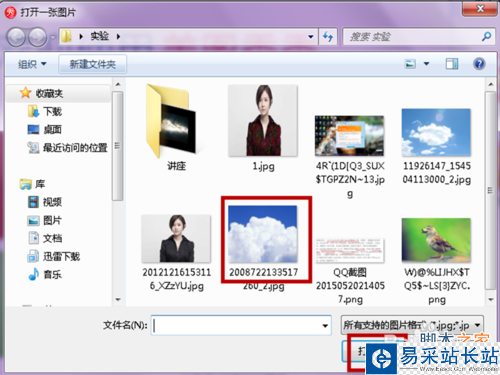500x375 pixels.
Task: Close the 打开一张图片 dialog
Action: [480, 9]
